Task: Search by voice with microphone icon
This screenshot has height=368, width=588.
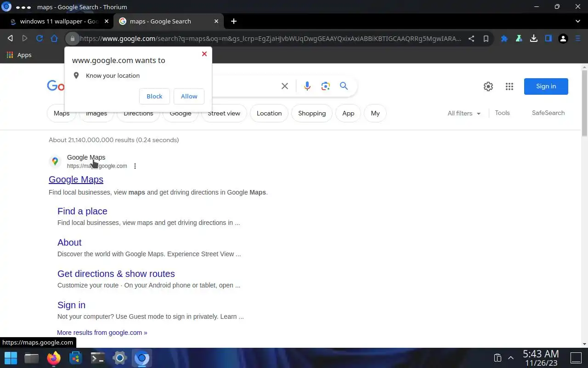Action: pos(307,86)
